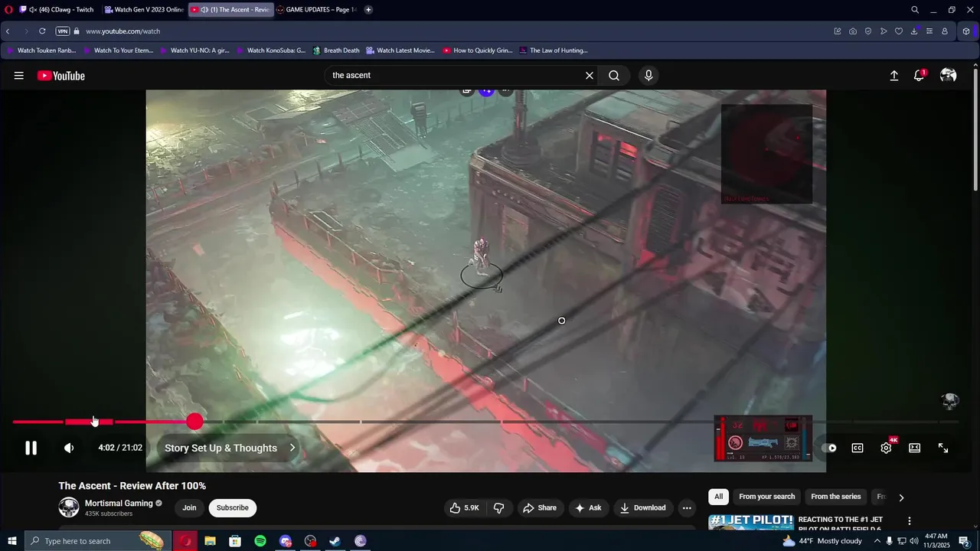Clear the search box with the X
This screenshot has width=980, height=551.
coord(590,76)
